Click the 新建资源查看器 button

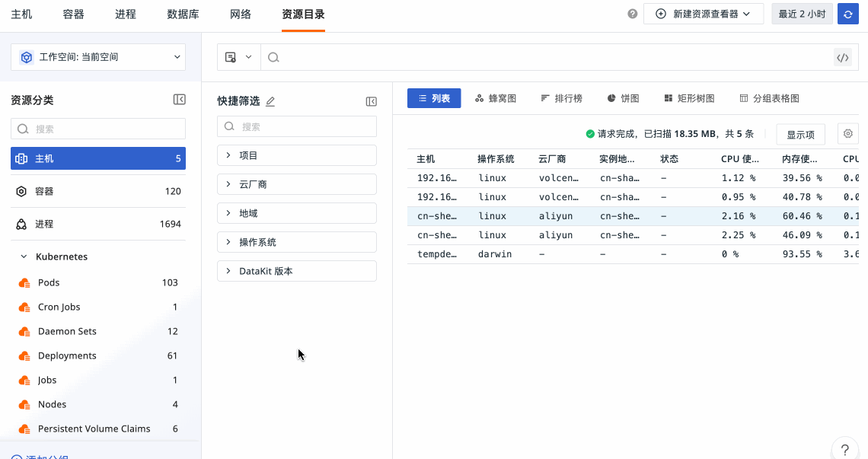[x=703, y=14]
